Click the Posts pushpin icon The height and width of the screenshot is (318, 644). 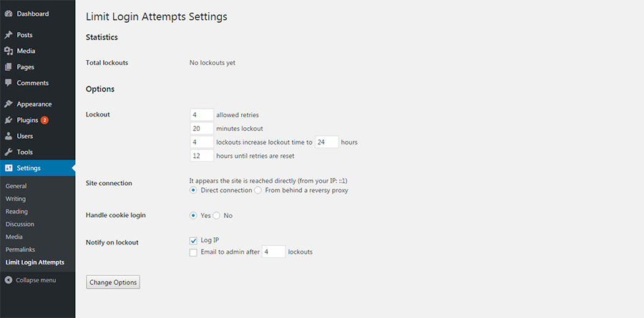[8, 35]
